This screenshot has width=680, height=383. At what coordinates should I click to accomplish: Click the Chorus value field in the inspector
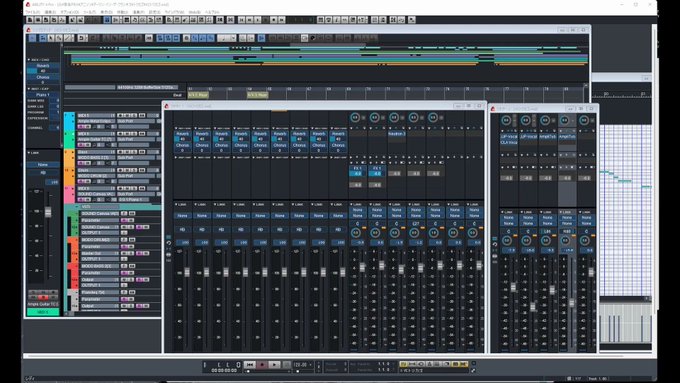(43, 82)
